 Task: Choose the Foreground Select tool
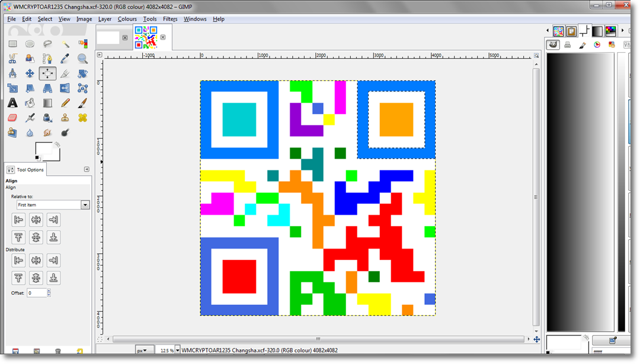coord(30,58)
